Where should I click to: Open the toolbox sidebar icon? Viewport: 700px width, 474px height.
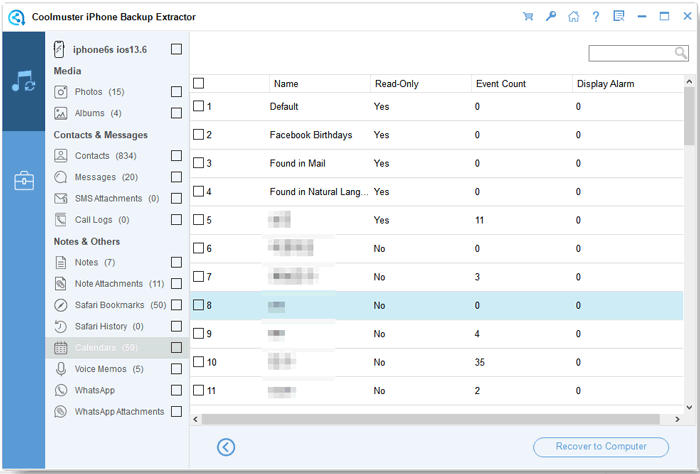click(x=24, y=181)
